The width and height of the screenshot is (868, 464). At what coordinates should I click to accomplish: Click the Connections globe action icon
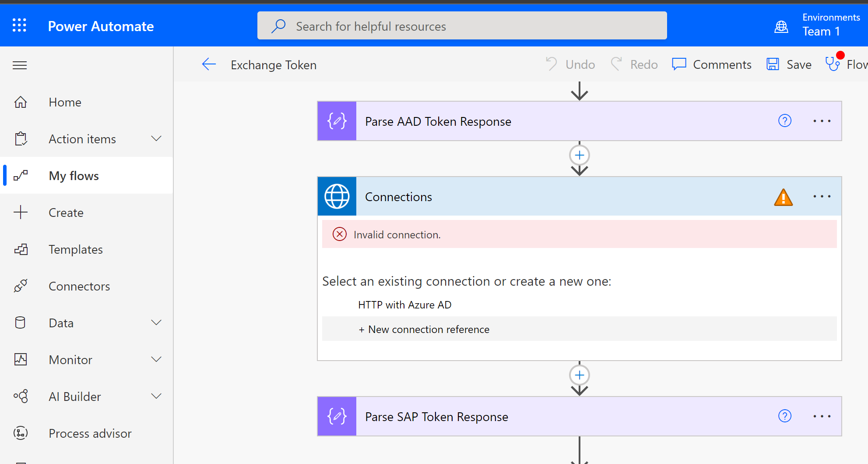click(337, 196)
